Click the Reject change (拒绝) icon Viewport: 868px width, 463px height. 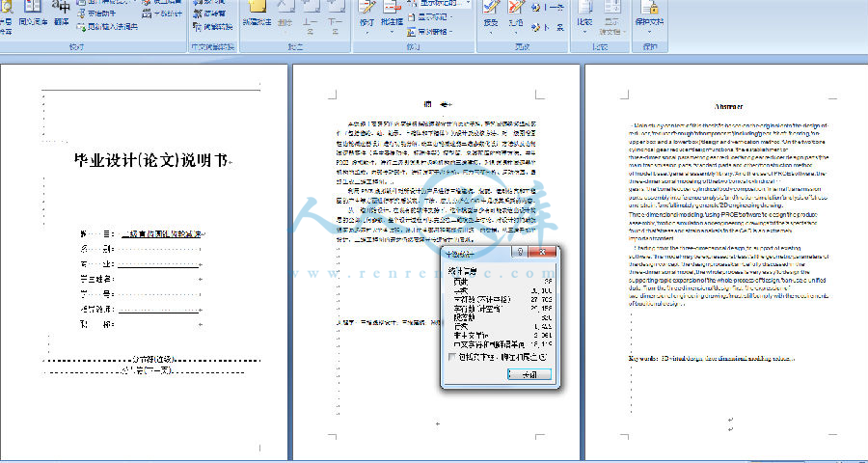516,9
